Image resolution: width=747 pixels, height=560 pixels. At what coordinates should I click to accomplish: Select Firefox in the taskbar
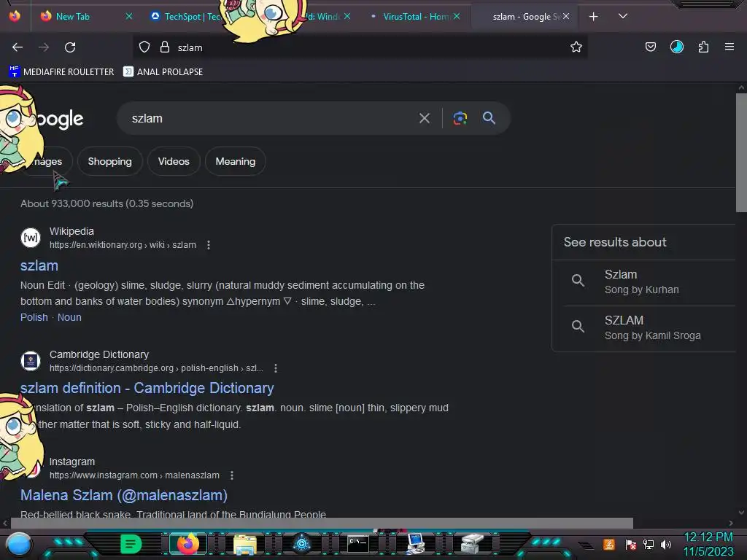tap(187, 544)
